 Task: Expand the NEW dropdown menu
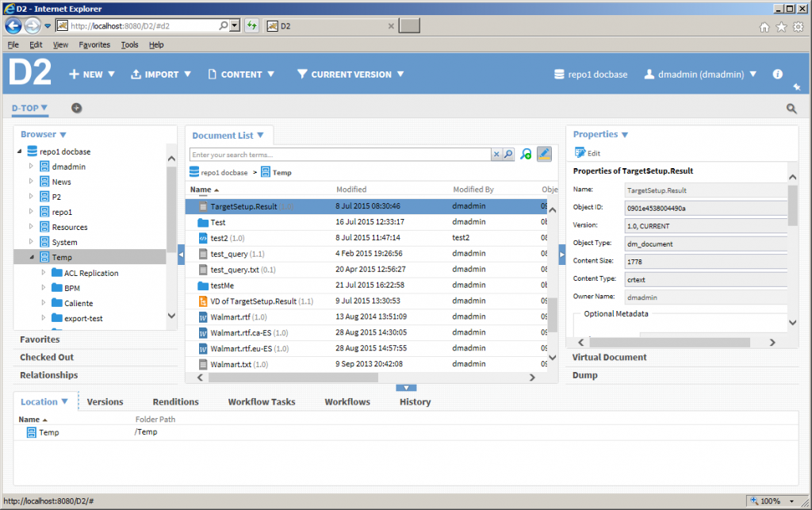click(x=92, y=74)
